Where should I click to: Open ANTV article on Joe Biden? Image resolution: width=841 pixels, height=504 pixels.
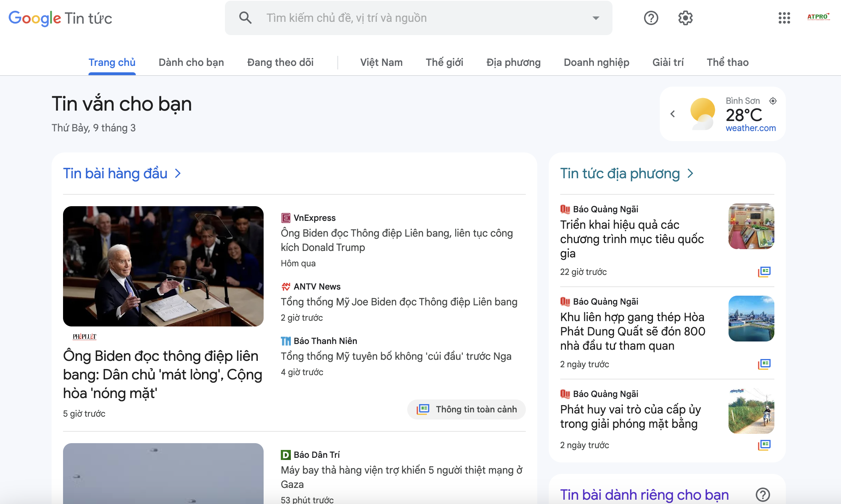(399, 302)
